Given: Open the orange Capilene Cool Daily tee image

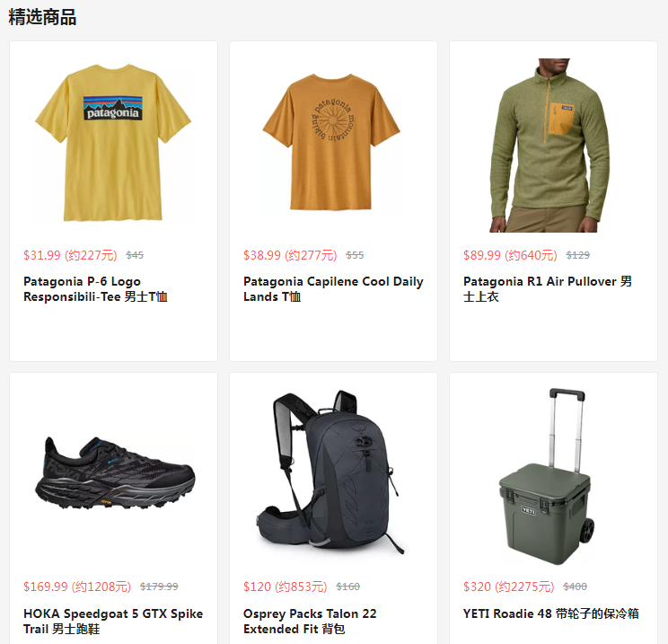Looking at the screenshot, I should click(331, 143).
